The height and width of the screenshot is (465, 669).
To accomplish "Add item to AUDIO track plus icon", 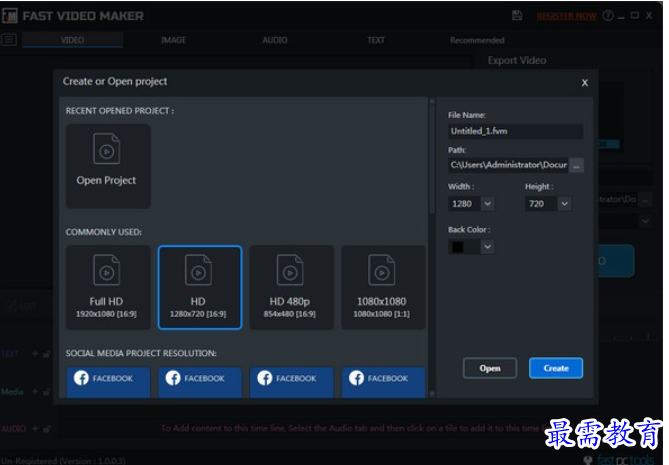I will coord(35,428).
